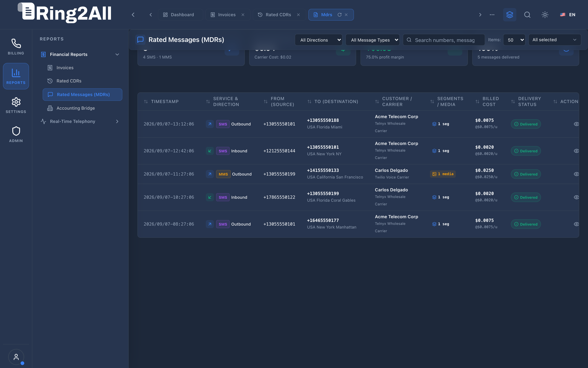
Task: Open the All Directions dropdown
Action: pos(318,40)
